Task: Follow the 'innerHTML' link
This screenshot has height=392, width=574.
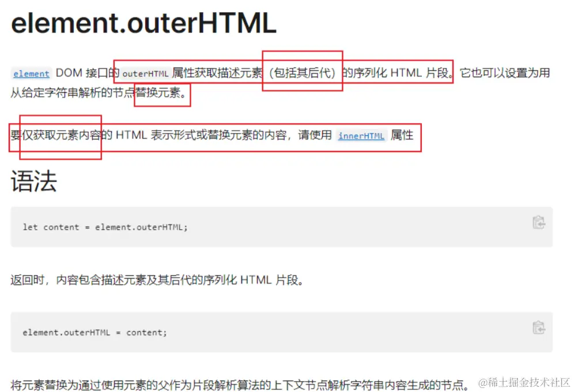Action: point(361,136)
